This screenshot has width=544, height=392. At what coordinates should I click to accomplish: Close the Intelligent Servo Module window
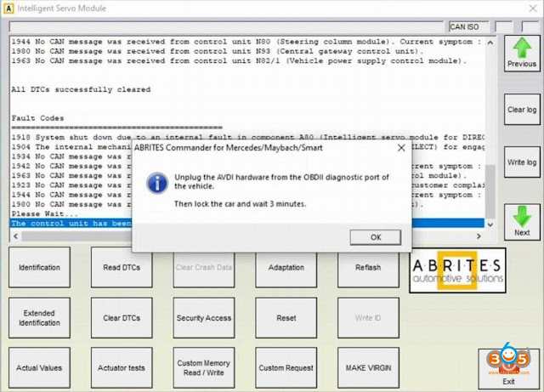coord(533,9)
